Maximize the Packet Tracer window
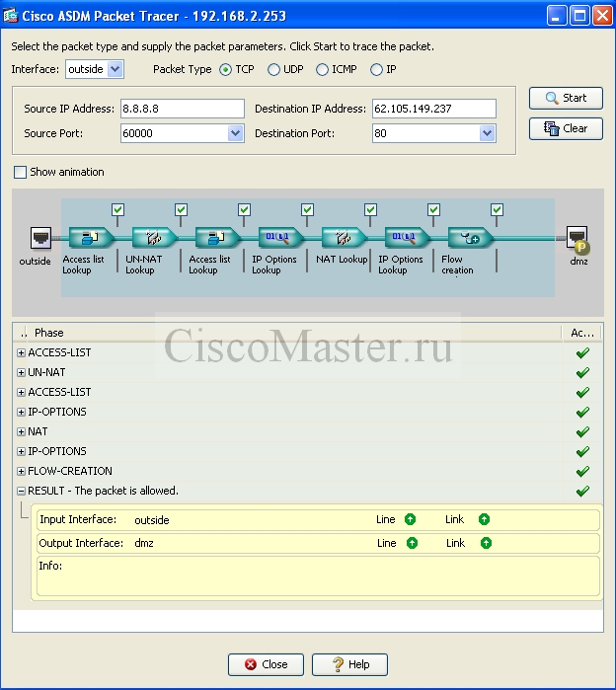 click(579, 16)
